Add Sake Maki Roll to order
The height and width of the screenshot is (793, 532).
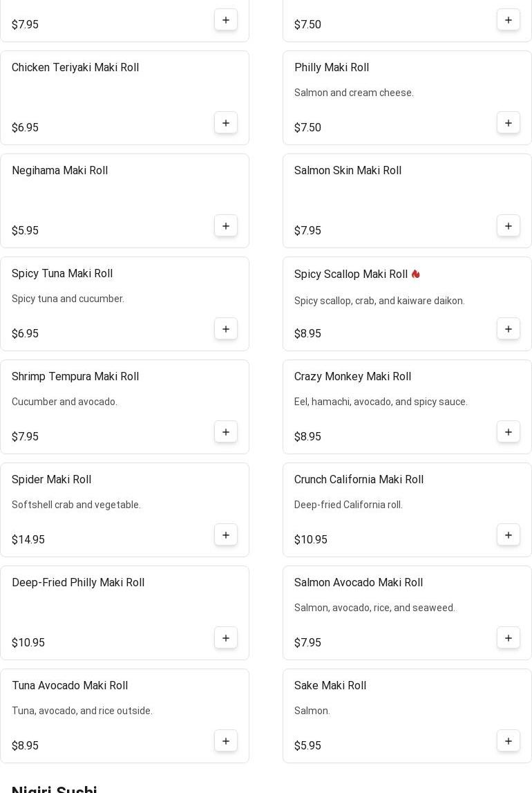pyautogui.click(x=509, y=741)
